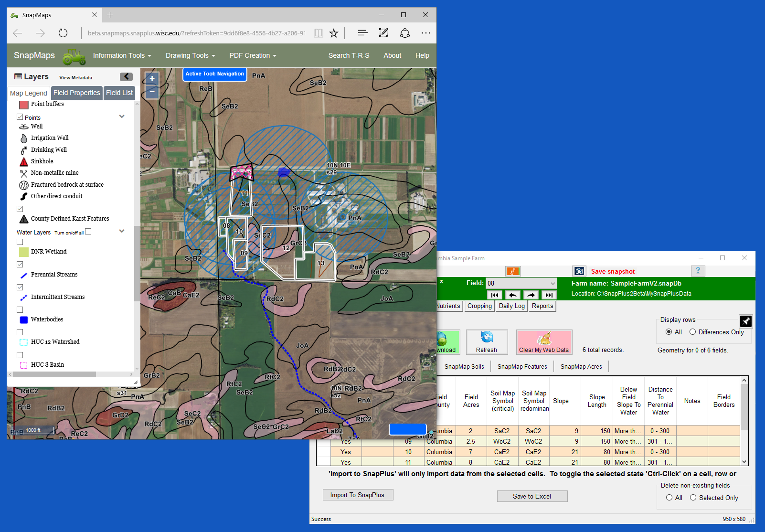This screenshot has width=765, height=532.
Task: Click Search T-R-S in navigation bar
Action: [x=349, y=55]
